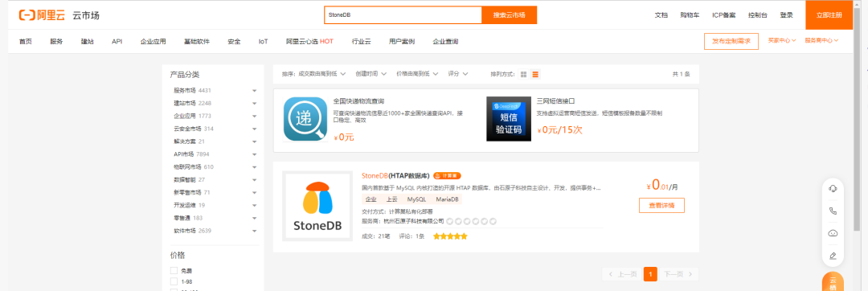Switch to grid layout view icon
Image resolution: width=868 pixels, height=291 pixels.
524,74
